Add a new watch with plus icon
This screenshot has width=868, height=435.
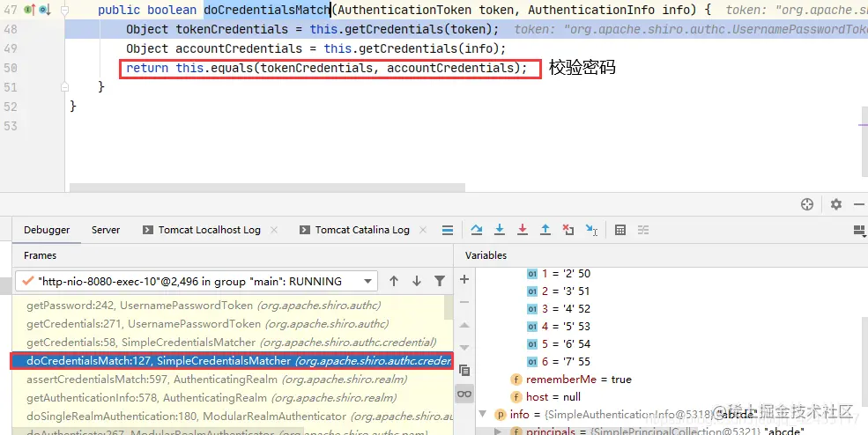[464, 279]
